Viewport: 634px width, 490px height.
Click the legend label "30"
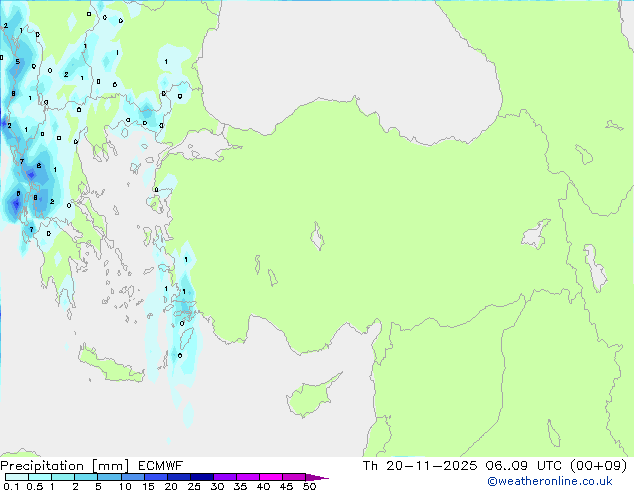pyautogui.click(x=217, y=486)
